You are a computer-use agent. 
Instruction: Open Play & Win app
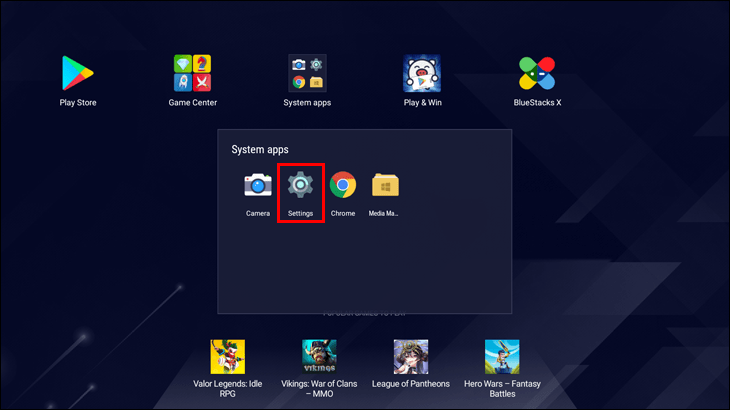point(422,73)
